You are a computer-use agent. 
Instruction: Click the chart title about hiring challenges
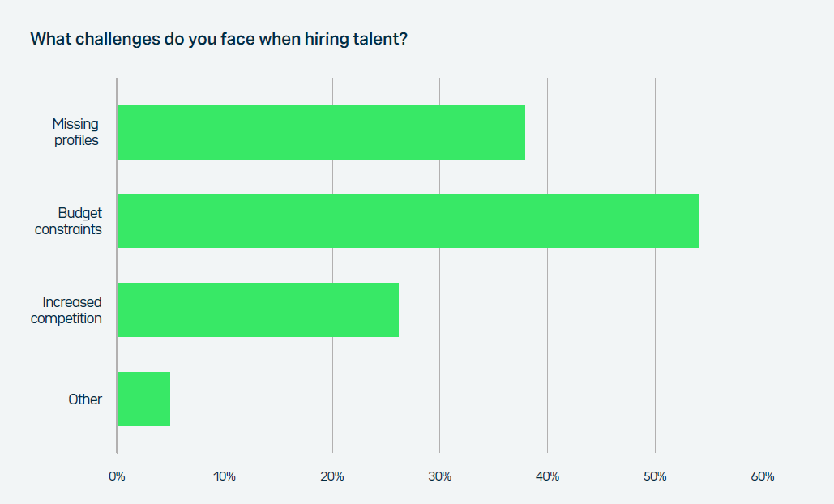(218, 39)
